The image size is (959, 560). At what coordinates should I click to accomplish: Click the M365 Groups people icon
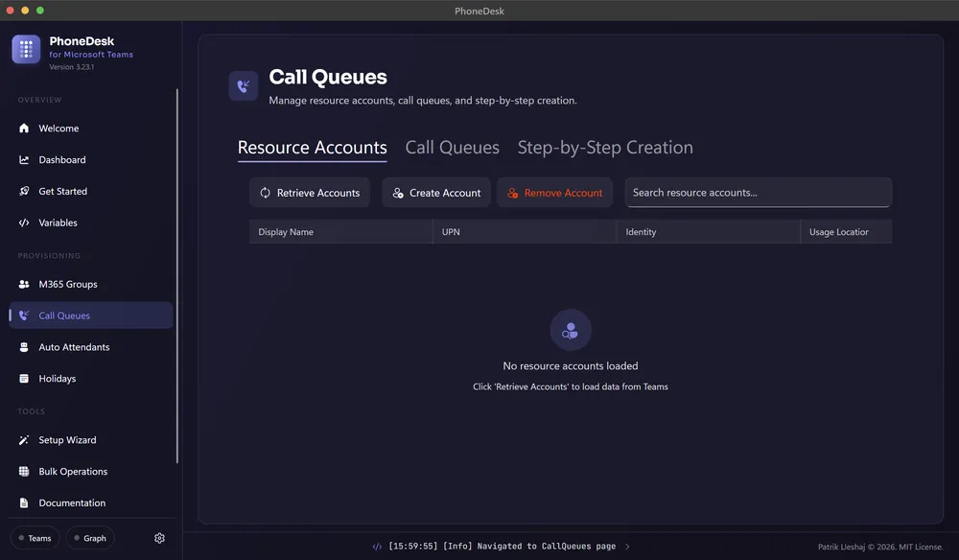click(24, 284)
